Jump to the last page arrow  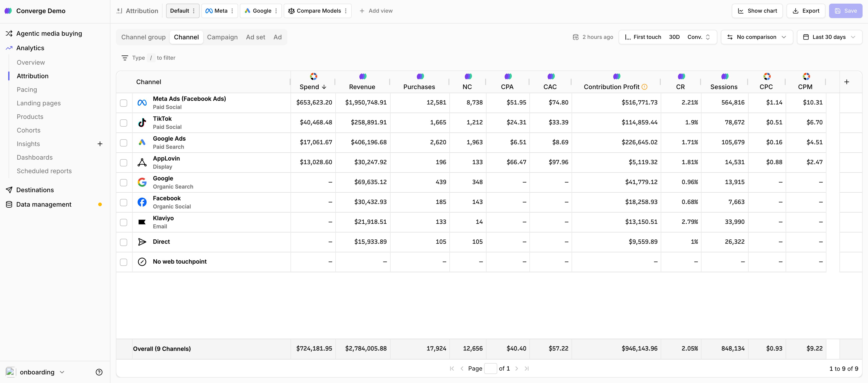coord(527,369)
